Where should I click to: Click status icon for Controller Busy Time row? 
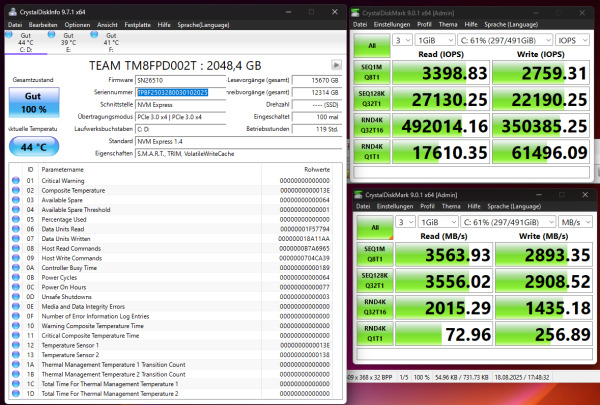[x=16, y=268]
